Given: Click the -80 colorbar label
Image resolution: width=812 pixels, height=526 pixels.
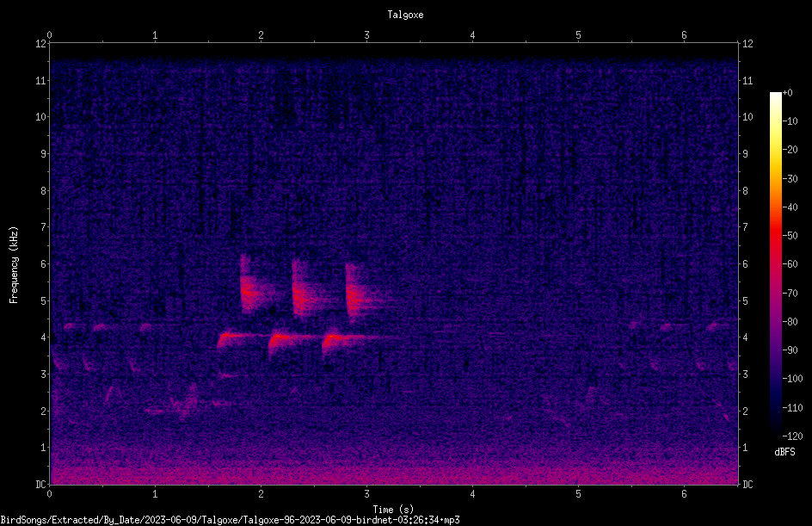Looking at the screenshot, I should coord(790,322).
